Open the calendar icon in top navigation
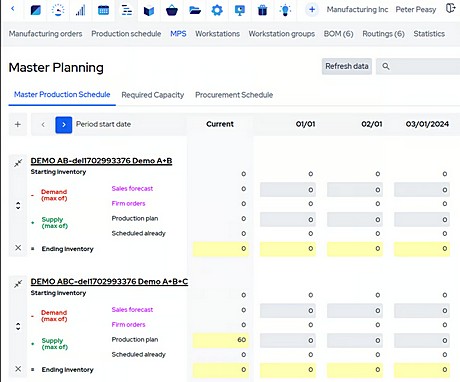 [x=103, y=10]
